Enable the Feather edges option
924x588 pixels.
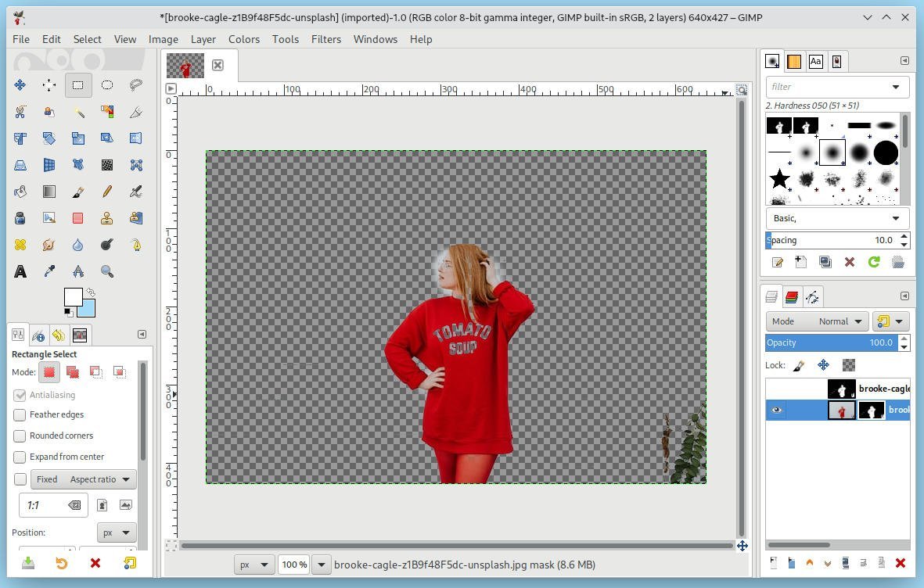pyautogui.click(x=20, y=414)
